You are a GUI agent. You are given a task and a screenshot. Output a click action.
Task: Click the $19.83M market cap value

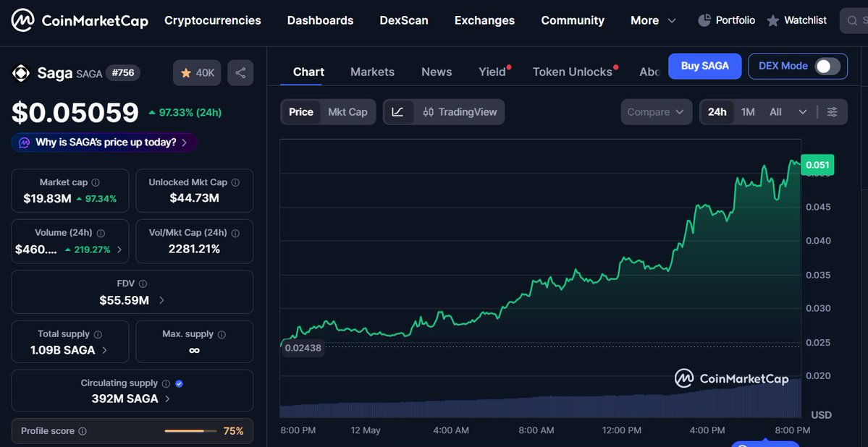coord(47,199)
